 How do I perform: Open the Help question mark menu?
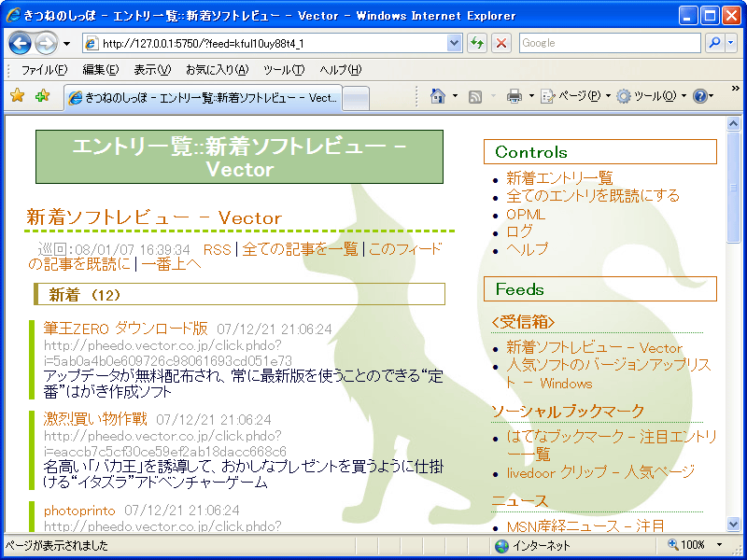(x=703, y=96)
